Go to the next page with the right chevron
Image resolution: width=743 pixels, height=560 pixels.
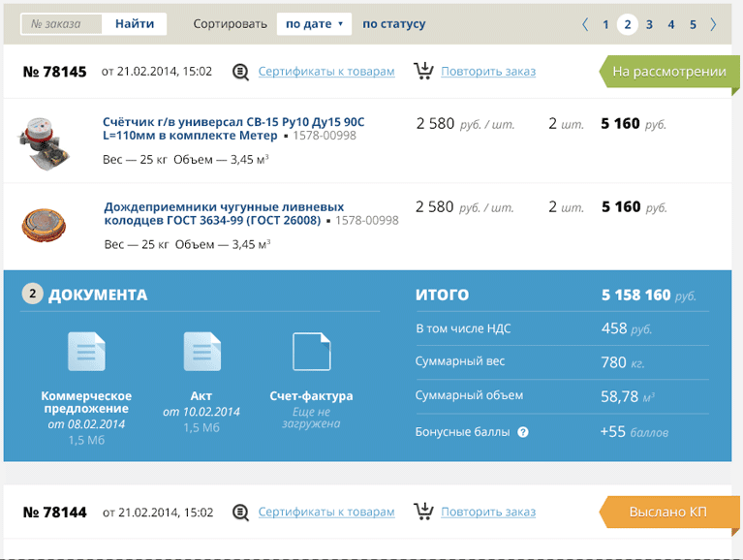pyautogui.click(x=714, y=24)
